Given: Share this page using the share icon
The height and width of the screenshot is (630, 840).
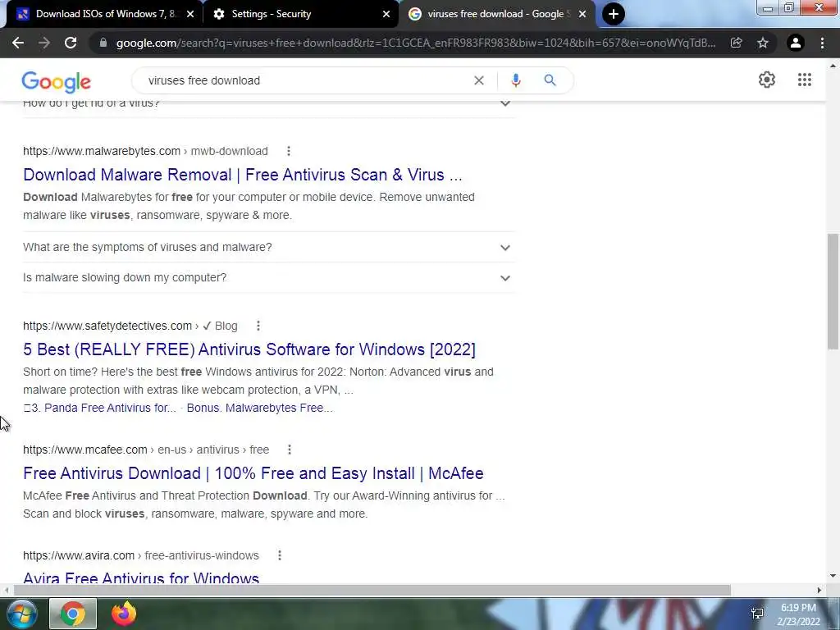Looking at the screenshot, I should coord(736,43).
